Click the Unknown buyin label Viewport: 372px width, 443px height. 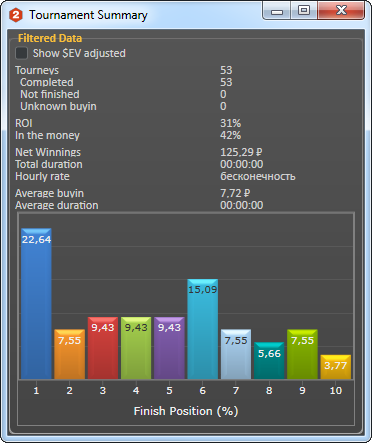click(x=58, y=106)
